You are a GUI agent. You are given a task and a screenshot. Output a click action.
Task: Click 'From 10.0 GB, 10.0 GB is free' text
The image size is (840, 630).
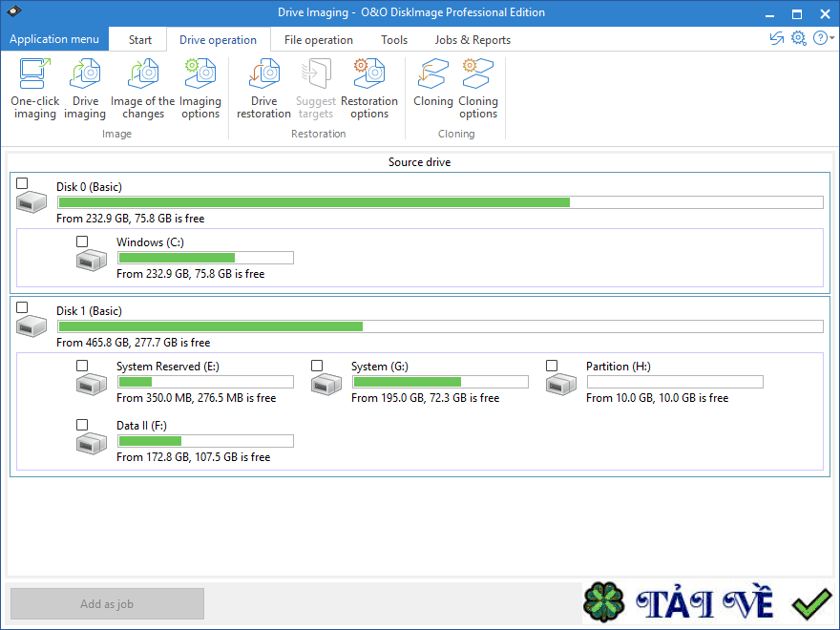click(658, 398)
